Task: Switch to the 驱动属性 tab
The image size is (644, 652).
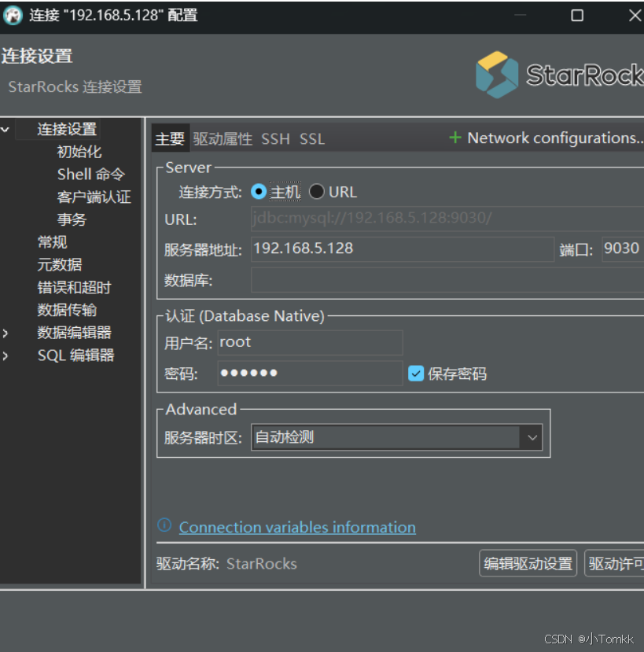Action: coord(223,139)
